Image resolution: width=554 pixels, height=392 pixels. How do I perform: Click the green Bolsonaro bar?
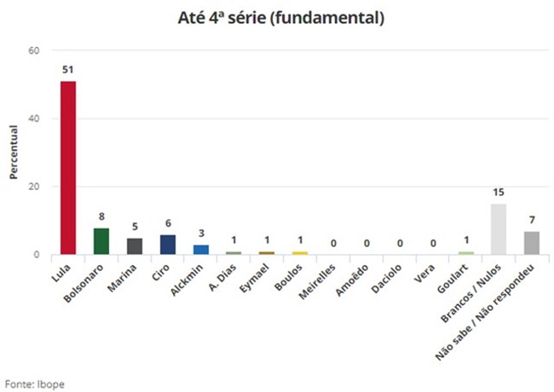point(101,241)
